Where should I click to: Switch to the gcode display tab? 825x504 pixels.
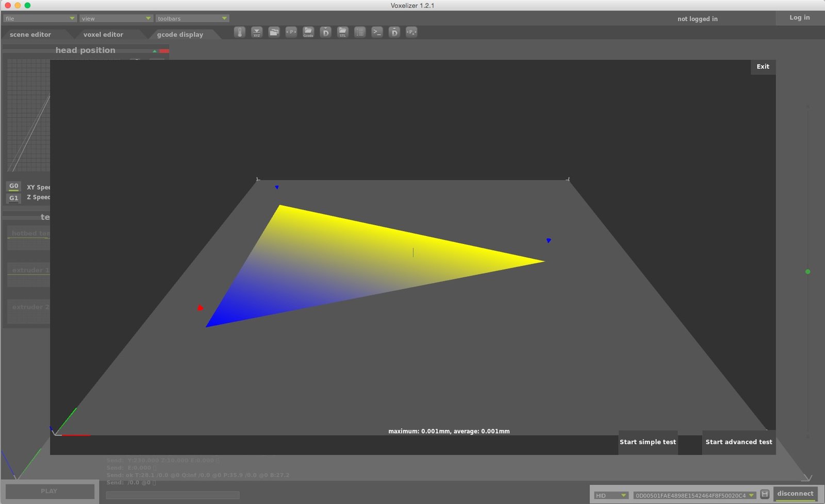click(x=180, y=35)
